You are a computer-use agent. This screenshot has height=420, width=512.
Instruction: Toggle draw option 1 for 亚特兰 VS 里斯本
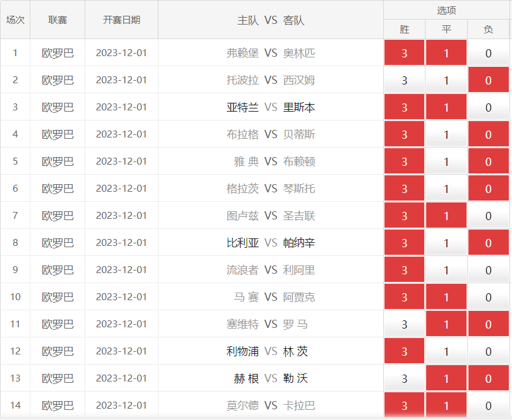[x=446, y=107]
